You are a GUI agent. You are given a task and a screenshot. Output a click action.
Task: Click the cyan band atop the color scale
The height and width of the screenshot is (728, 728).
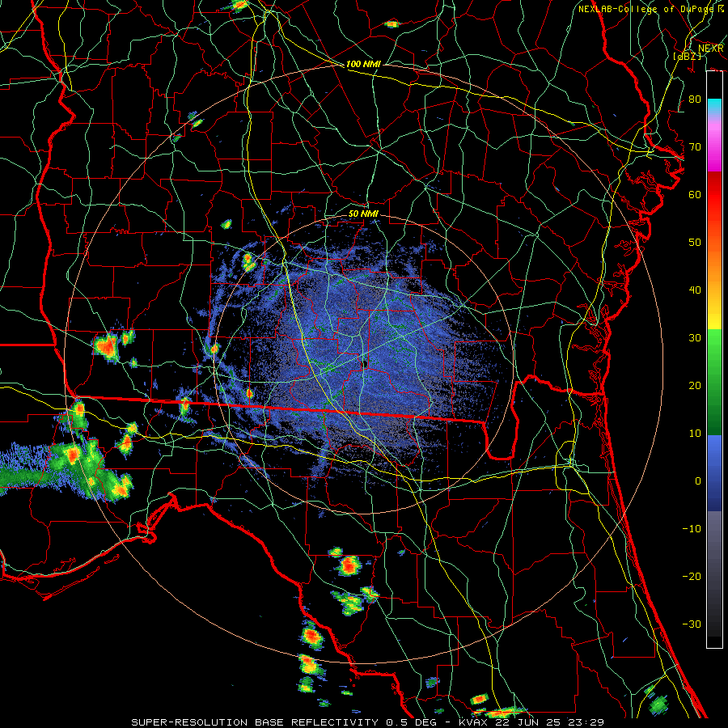point(714,105)
